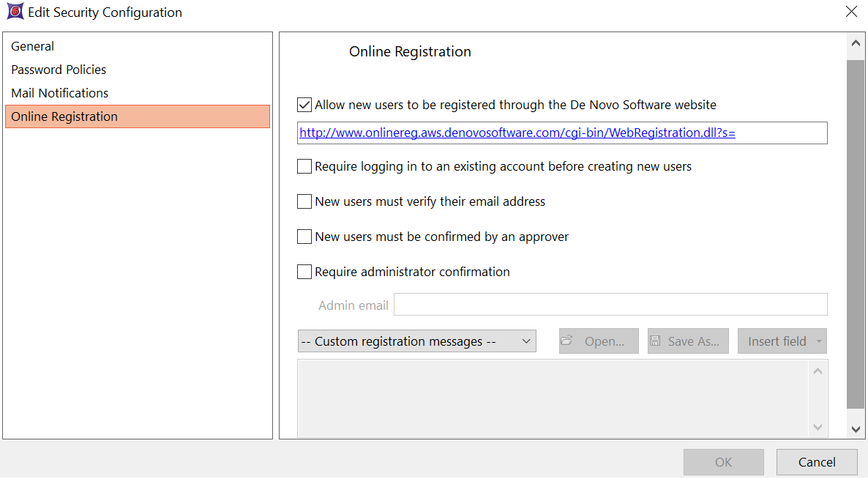Click the app icon in the title bar
The width and height of the screenshot is (868, 479).
(x=15, y=12)
